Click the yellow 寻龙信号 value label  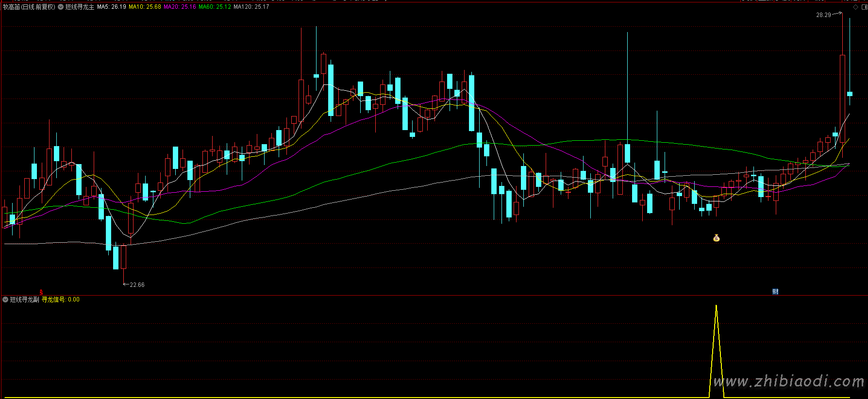pos(60,300)
